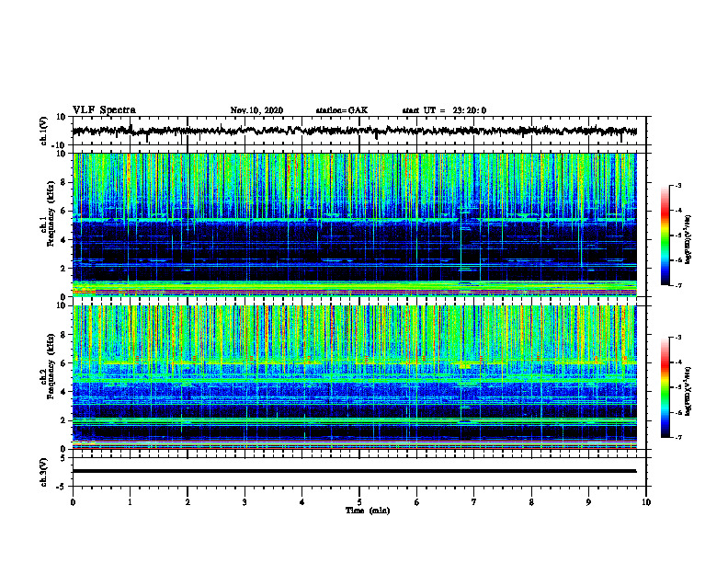Click the log(PSD) label beside ch.1 colorbar

688,239
